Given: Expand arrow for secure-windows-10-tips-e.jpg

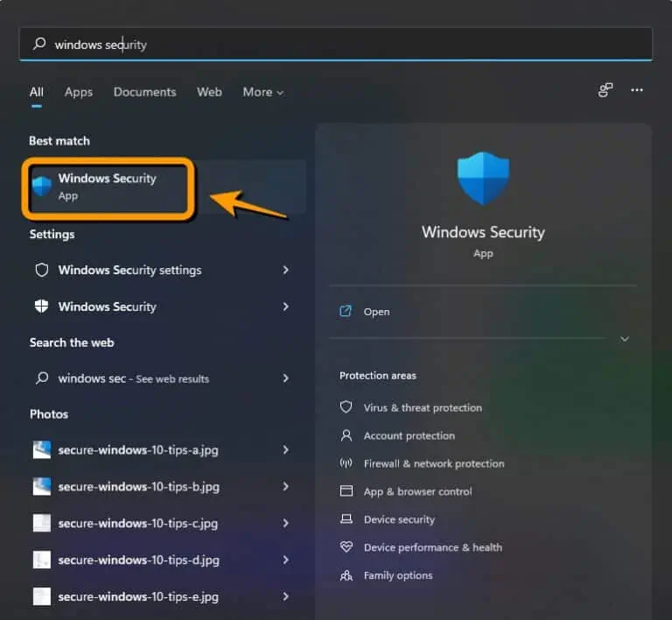Looking at the screenshot, I should click(285, 596).
